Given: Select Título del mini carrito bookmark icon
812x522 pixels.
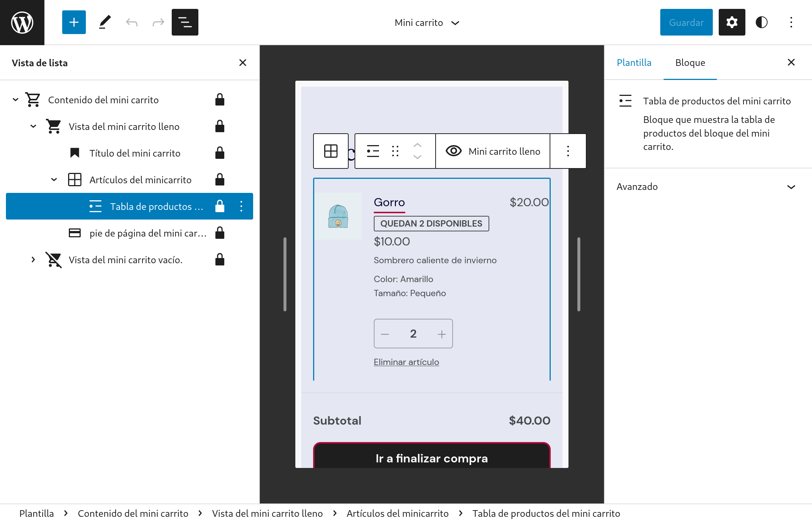Looking at the screenshot, I should 74,153.
